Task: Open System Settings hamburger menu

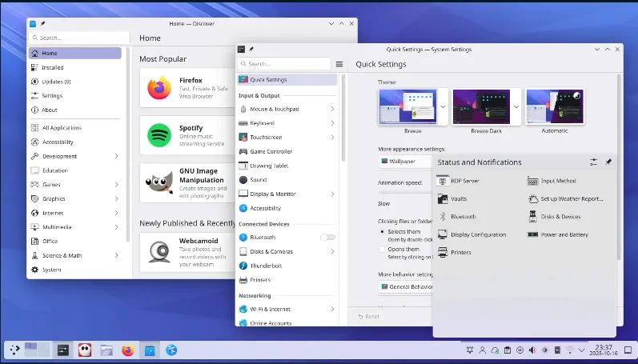Action: (339, 64)
